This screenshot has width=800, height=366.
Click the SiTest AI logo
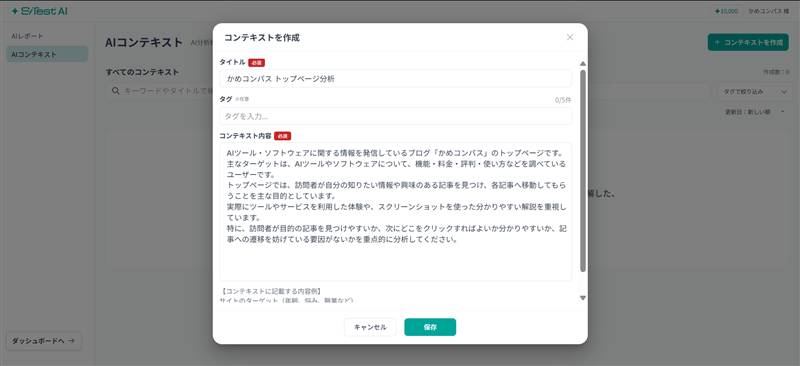[39, 11]
